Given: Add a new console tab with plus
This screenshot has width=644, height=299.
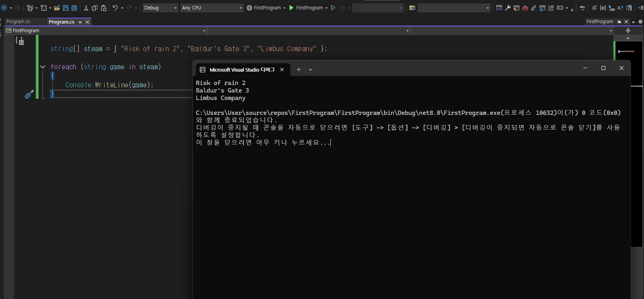Looking at the screenshot, I should [299, 70].
